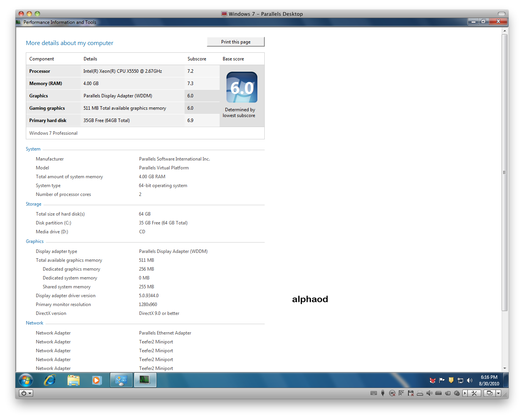524x420 pixels.
Task: Click 'Dedicated graphics memory' label
Action: coord(71,269)
